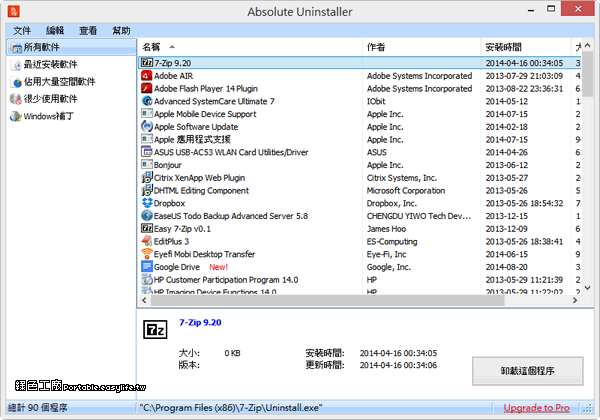This screenshot has height=420, width=600.
Task: Open the 查看 menu
Action: coord(88,31)
